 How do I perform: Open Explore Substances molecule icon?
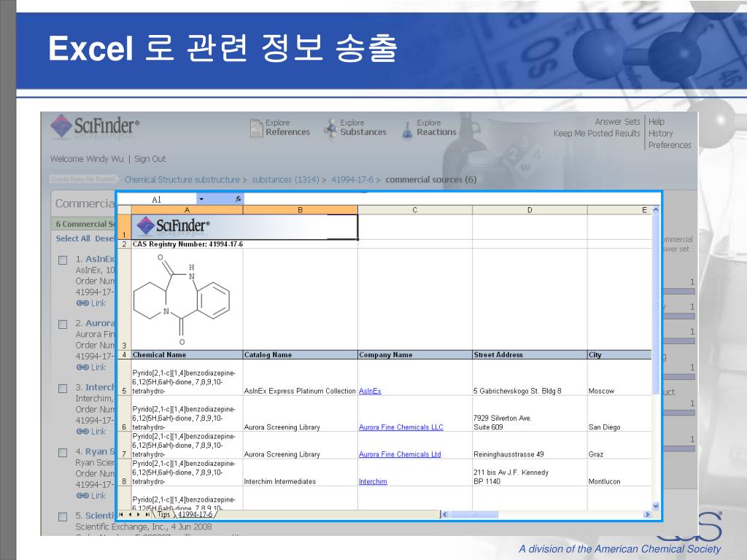330,128
